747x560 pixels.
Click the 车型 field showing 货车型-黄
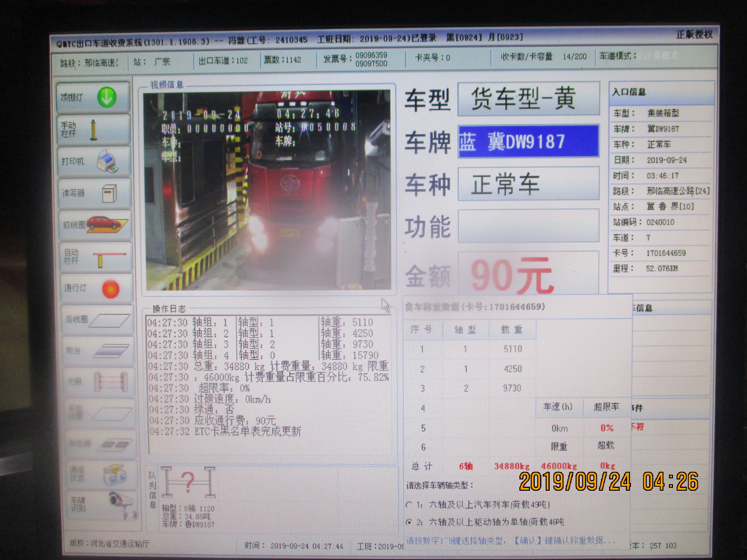(x=529, y=99)
